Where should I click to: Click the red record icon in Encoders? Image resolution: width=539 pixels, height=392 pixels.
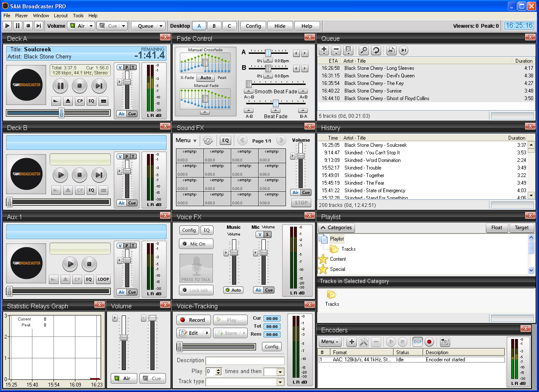click(429, 342)
